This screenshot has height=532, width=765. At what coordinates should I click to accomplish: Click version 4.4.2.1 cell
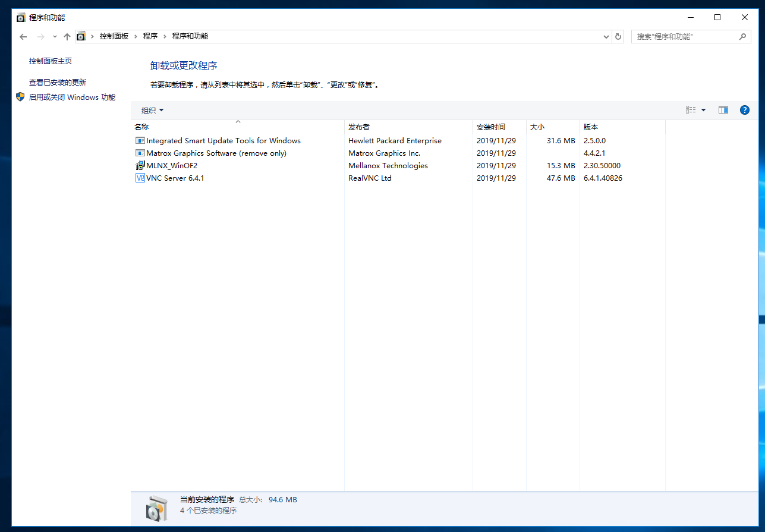tap(594, 153)
